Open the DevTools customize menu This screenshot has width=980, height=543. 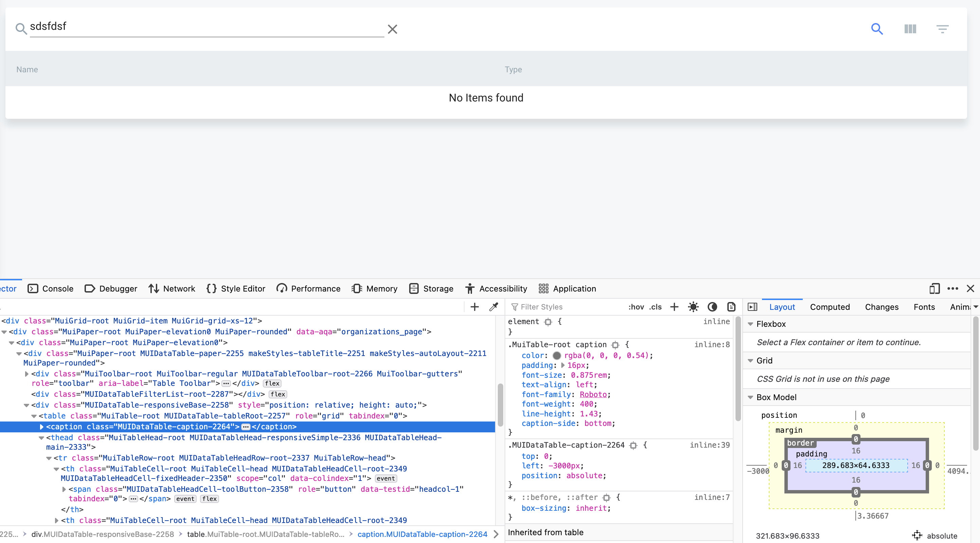point(953,288)
